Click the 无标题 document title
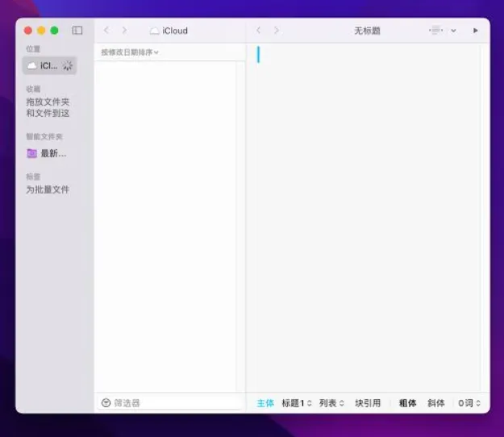504x437 pixels. tap(367, 31)
